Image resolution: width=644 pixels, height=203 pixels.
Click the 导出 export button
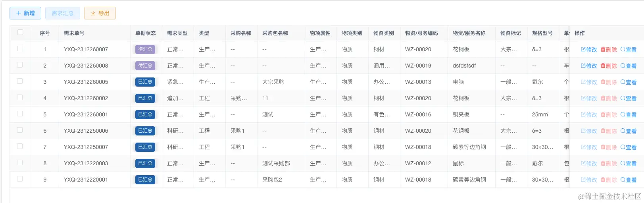100,13
